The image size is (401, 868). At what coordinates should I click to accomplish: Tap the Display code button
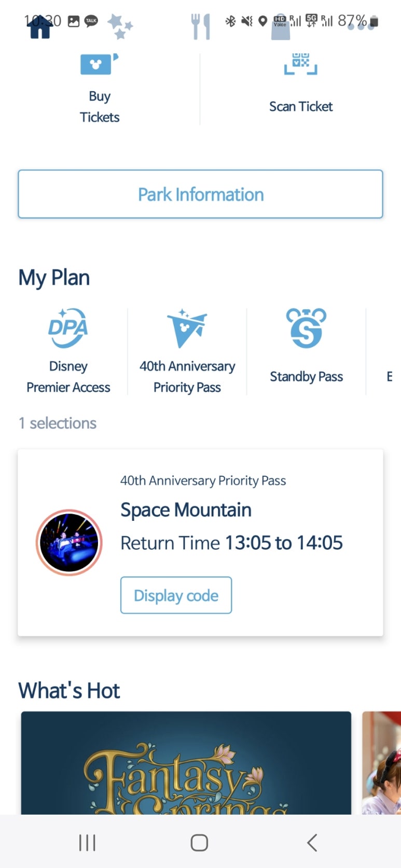pos(176,595)
